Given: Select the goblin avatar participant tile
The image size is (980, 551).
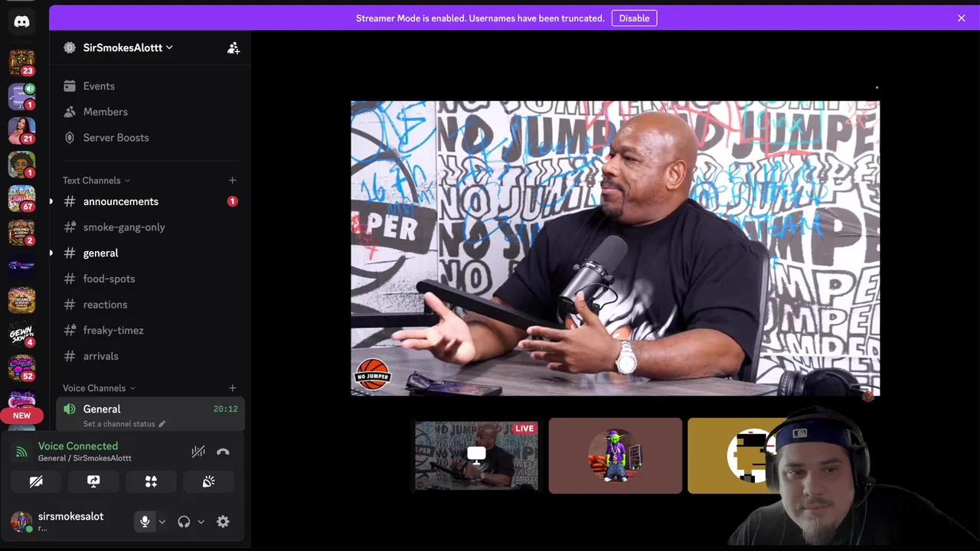Looking at the screenshot, I should (x=615, y=455).
